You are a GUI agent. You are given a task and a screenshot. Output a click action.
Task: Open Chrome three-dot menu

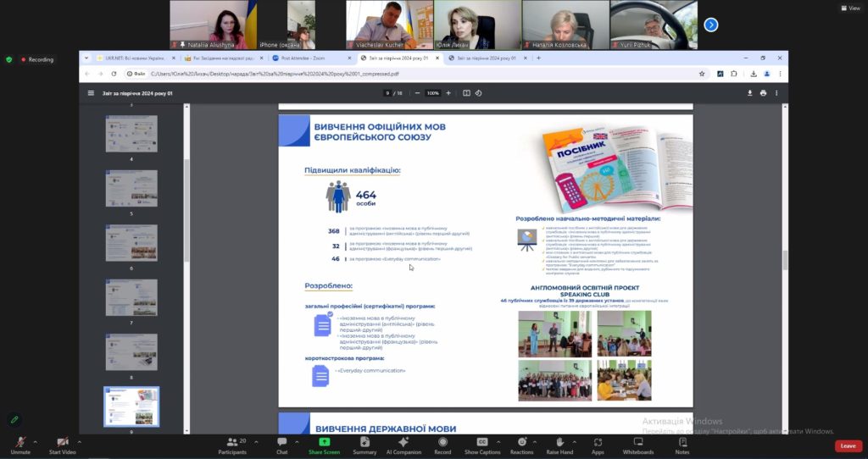tap(780, 74)
